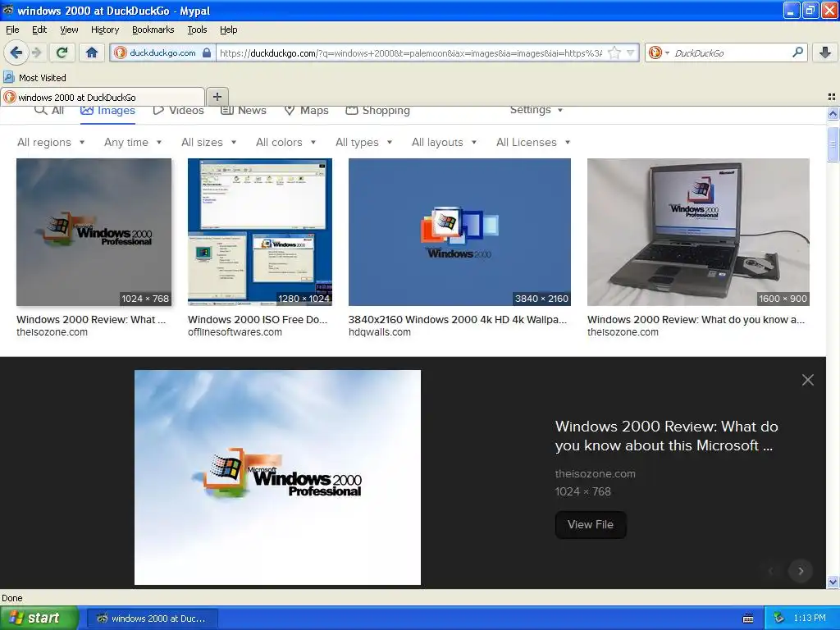Open the offlinesoftwares.com source link
Image resolution: width=840 pixels, height=630 pixels.
(x=235, y=332)
